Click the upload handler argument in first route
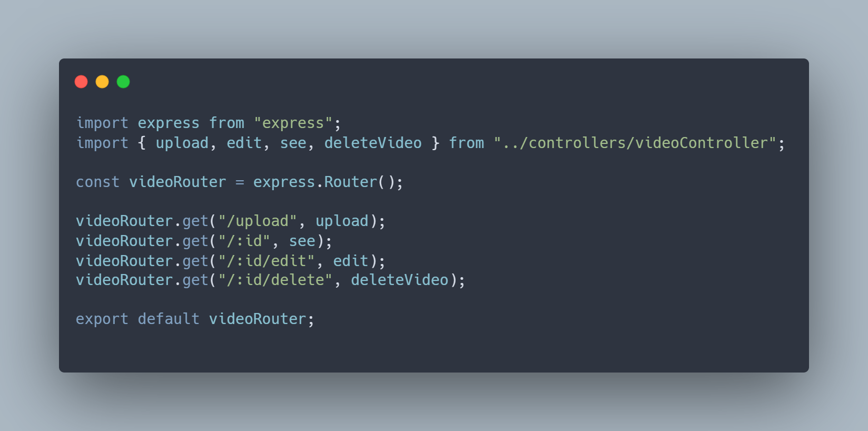 coord(342,221)
